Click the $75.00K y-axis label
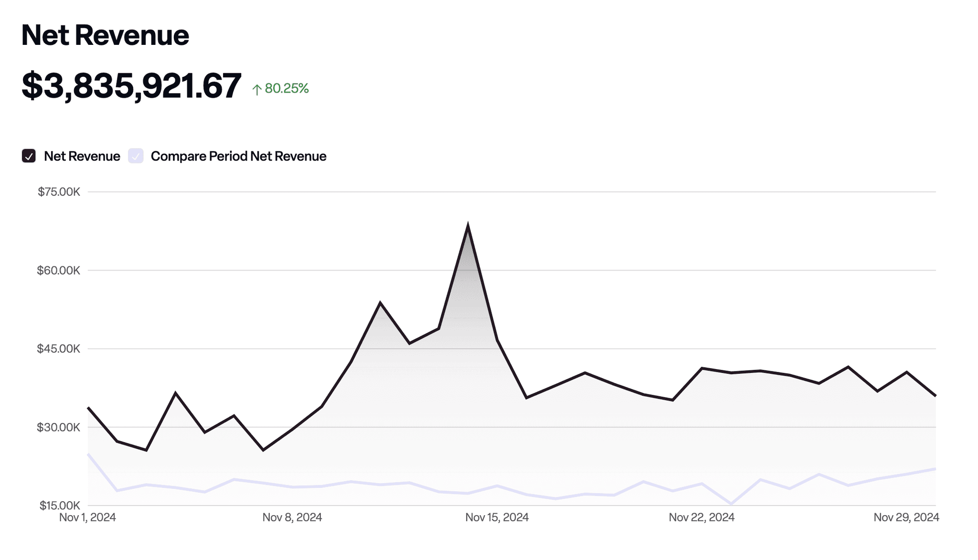 click(59, 192)
